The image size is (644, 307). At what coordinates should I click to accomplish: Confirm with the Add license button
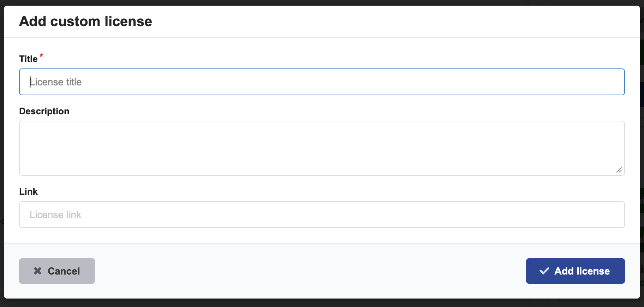coord(575,271)
